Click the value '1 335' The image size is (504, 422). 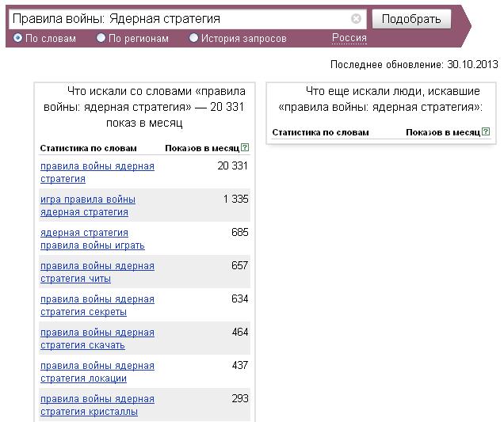235,199
